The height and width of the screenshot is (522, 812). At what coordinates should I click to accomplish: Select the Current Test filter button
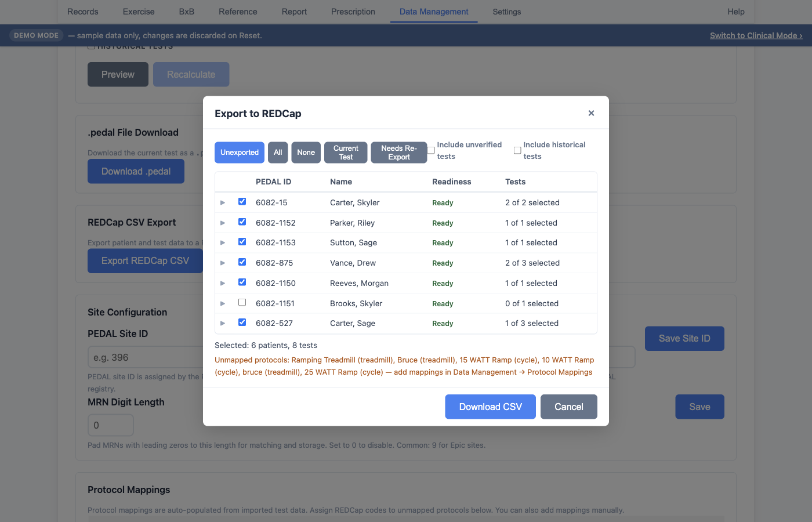click(346, 153)
